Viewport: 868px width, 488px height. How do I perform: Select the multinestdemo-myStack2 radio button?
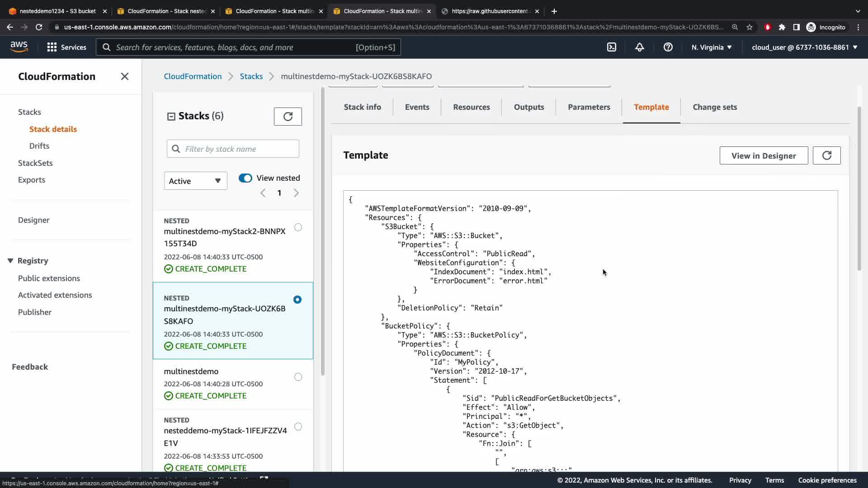pyautogui.click(x=298, y=227)
